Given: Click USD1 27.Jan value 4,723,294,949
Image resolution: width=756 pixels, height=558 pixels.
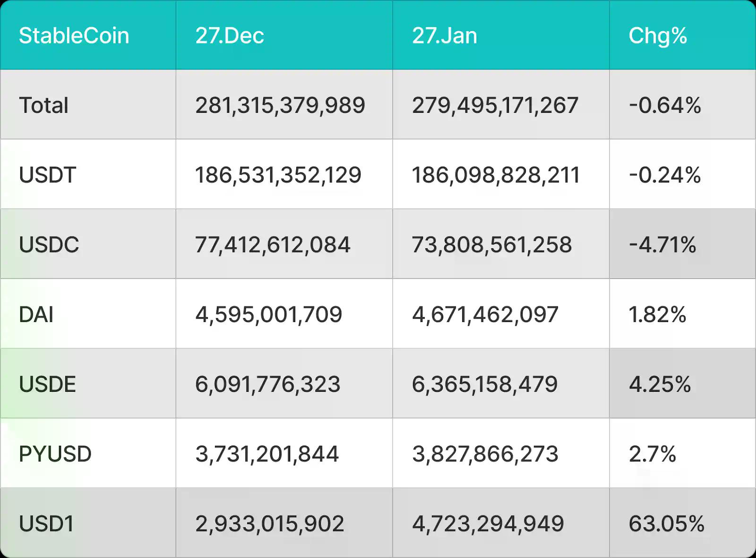Looking at the screenshot, I should tap(488, 524).
